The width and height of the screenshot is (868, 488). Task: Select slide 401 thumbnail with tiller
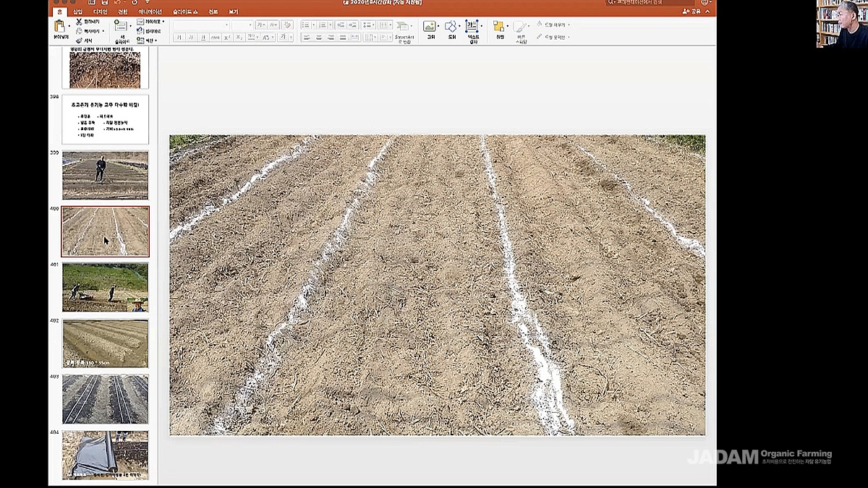pos(105,287)
